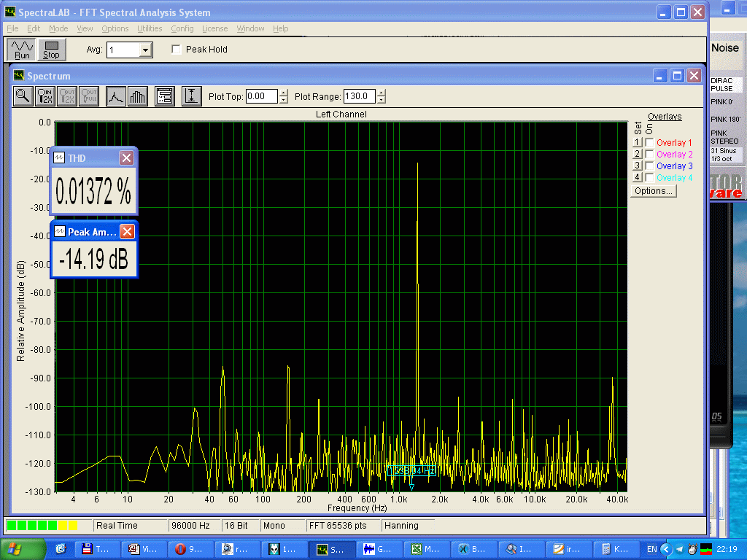747x560 pixels.
Task: Click the Plot Top input field
Action: tap(262, 96)
